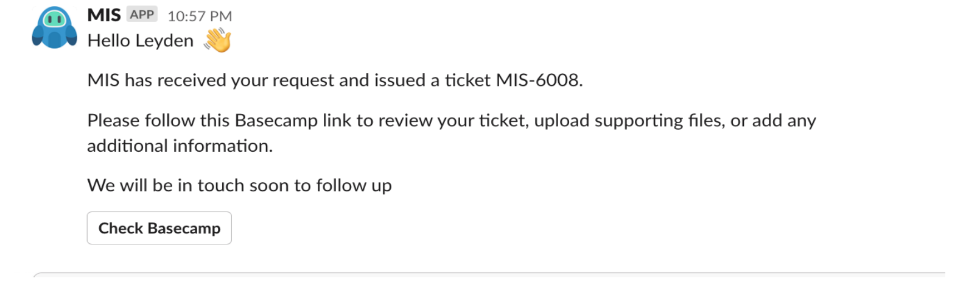The image size is (980, 295).
Task: Select the word Leyden in greeting
Action: 164,40
